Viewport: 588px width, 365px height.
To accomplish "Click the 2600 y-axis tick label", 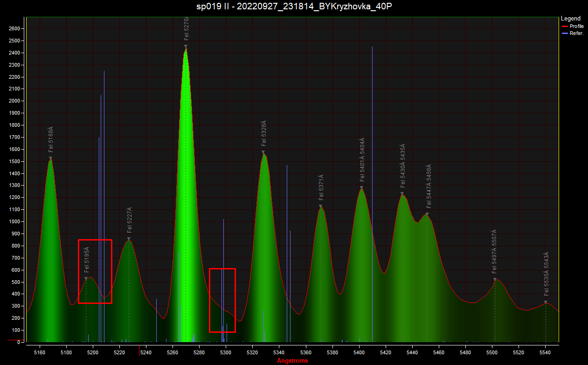I will pyautogui.click(x=14, y=29).
